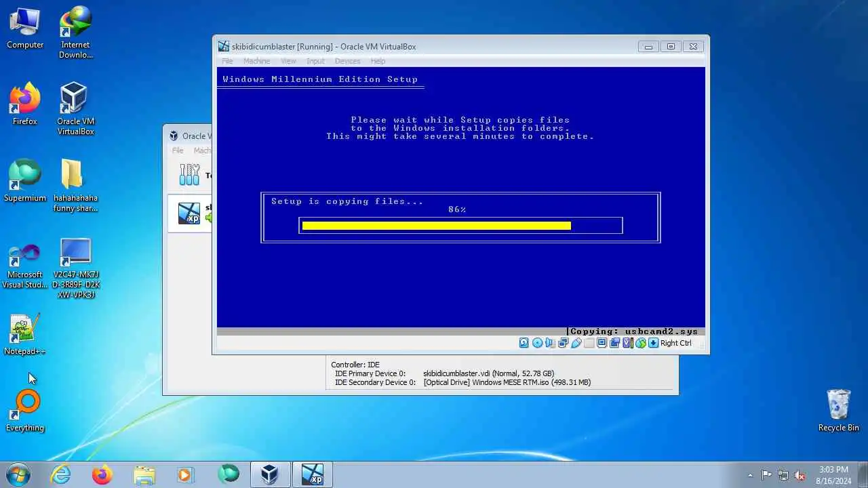Open the Computer desktop icon

pos(25,28)
